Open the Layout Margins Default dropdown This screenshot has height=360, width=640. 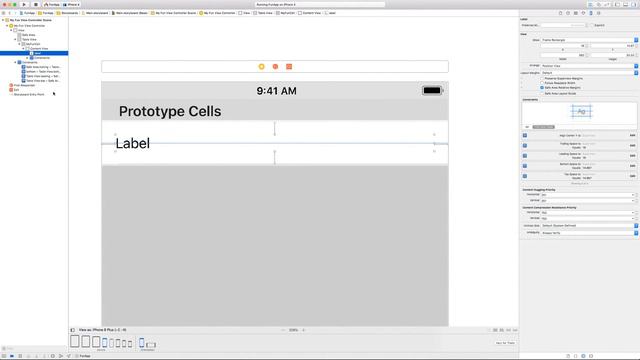(x=589, y=73)
